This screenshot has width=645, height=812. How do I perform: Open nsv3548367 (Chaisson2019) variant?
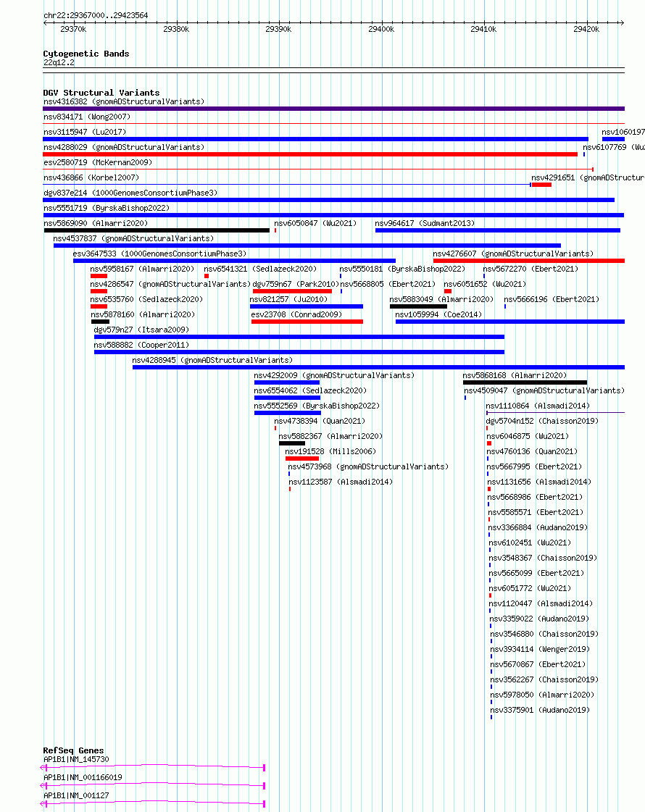(x=543, y=558)
